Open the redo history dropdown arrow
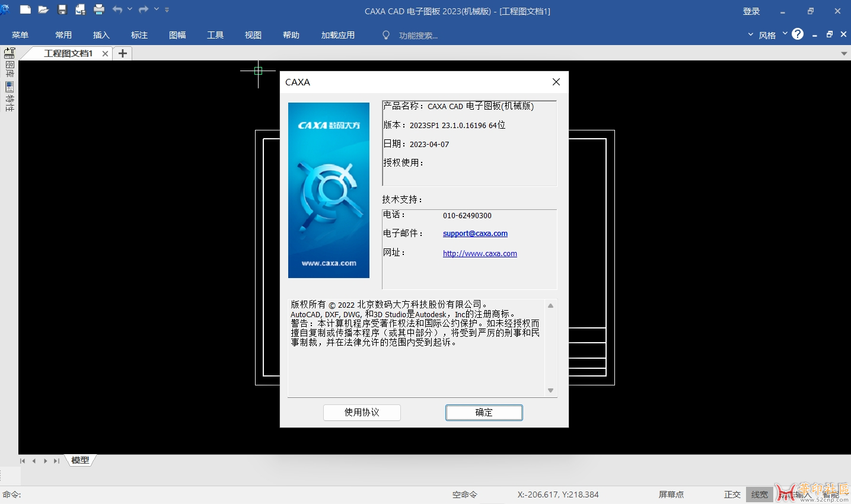Image resolution: width=851 pixels, height=504 pixels. [157, 9]
